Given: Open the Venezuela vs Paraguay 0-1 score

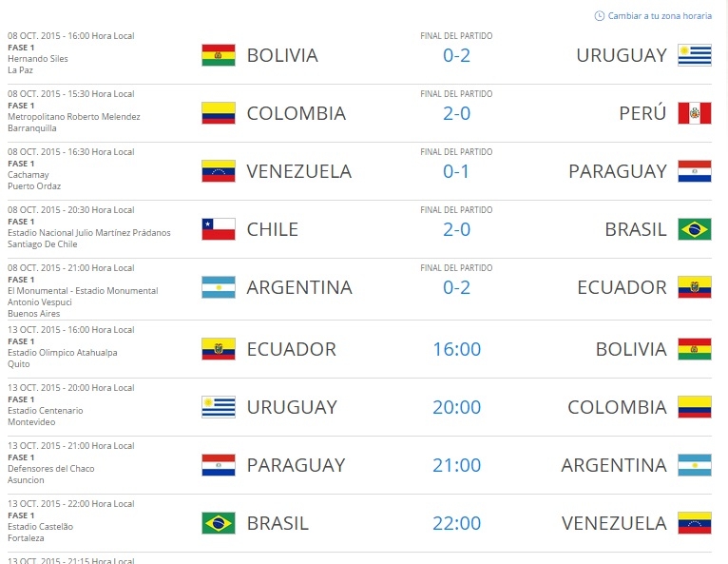Looking at the screenshot, I should pyautogui.click(x=456, y=171).
